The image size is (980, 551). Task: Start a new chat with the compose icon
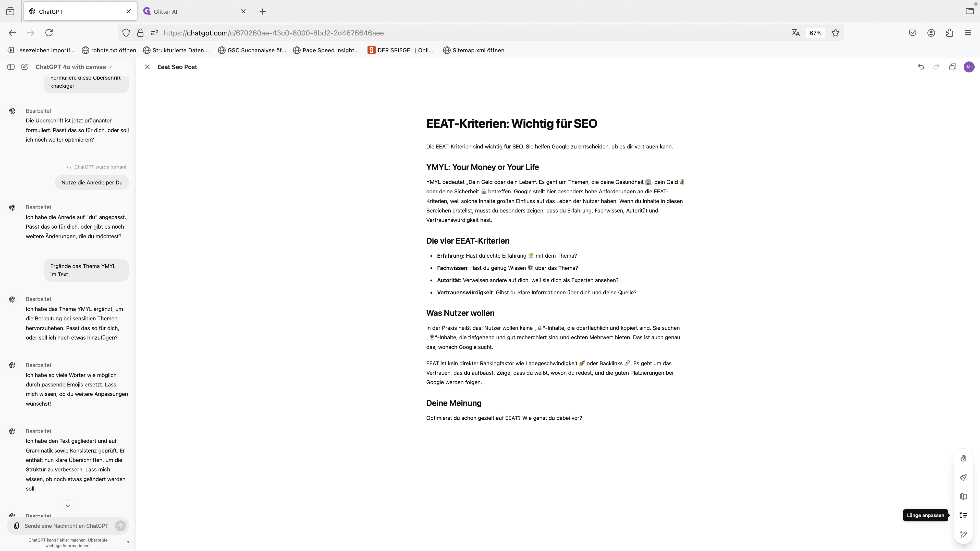(x=24, y=67)
